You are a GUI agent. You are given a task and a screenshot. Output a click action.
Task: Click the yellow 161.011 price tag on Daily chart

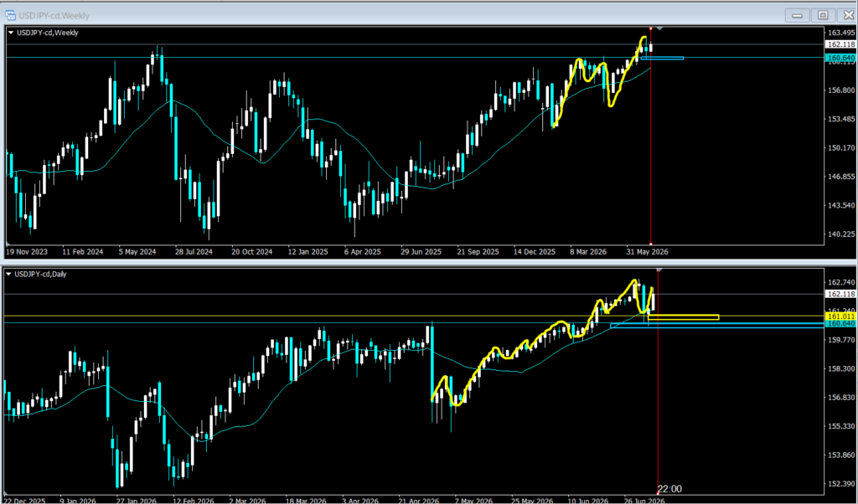pyautogui.click(x=841, y=316)
